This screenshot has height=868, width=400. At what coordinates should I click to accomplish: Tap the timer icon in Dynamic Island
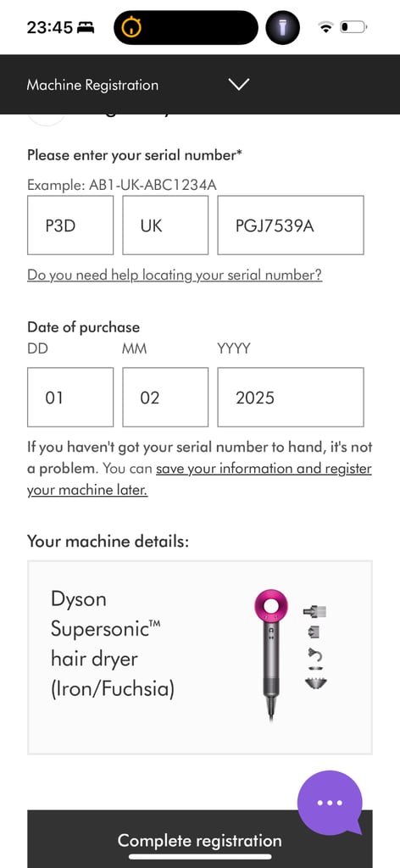pos(131,27)
